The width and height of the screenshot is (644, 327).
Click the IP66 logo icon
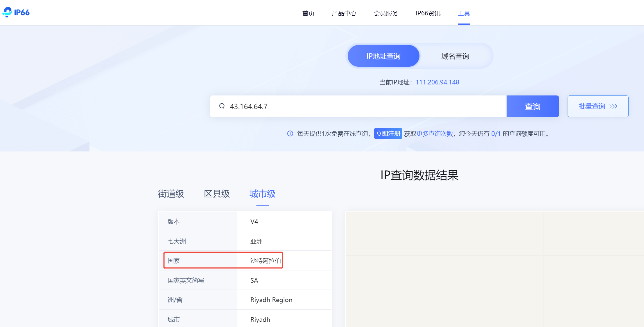pyautogui.click(x=7, y=12)
